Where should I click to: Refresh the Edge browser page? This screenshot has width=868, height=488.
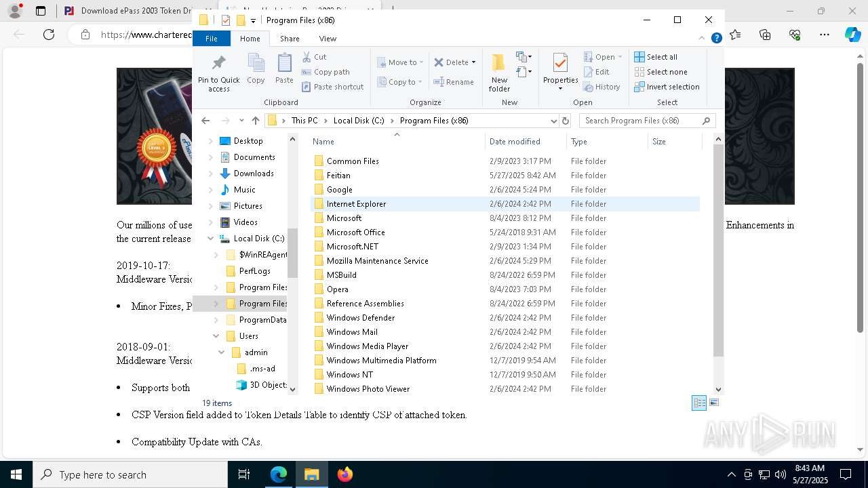pyautogui.click(x=49, y=35)
